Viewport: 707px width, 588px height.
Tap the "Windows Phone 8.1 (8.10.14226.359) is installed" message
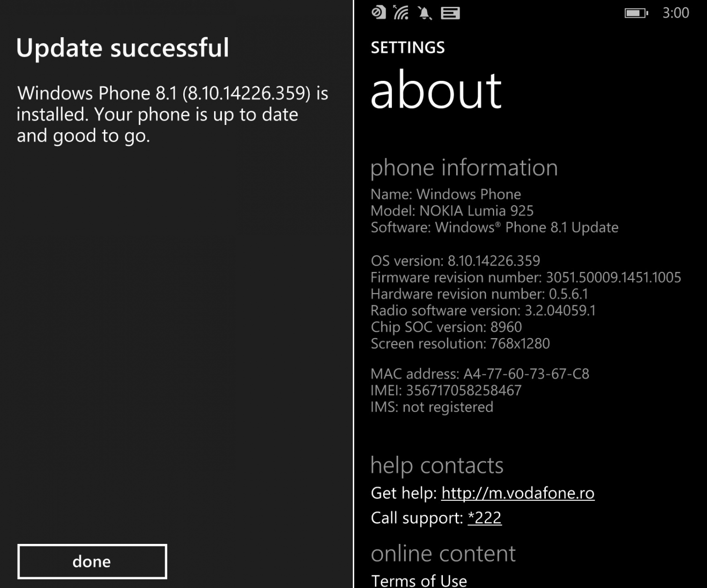pyautogui.click(x=172, y=114)
